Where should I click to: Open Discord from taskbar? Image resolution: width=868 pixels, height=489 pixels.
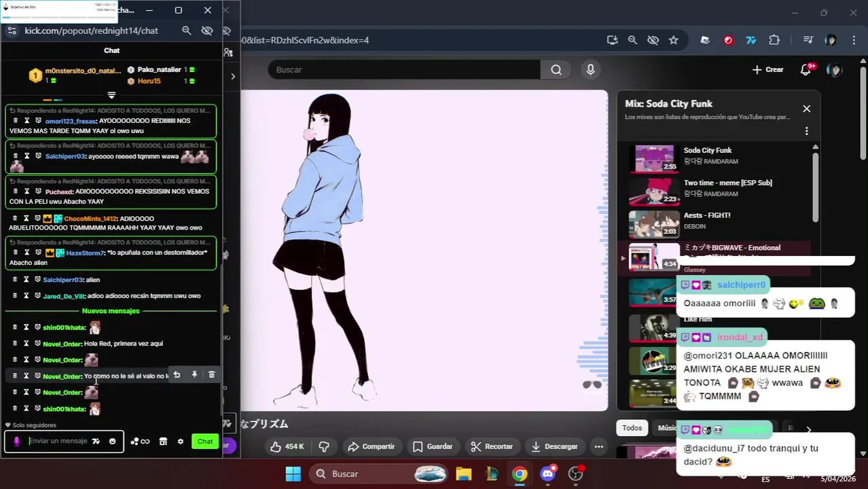(548, 473)
